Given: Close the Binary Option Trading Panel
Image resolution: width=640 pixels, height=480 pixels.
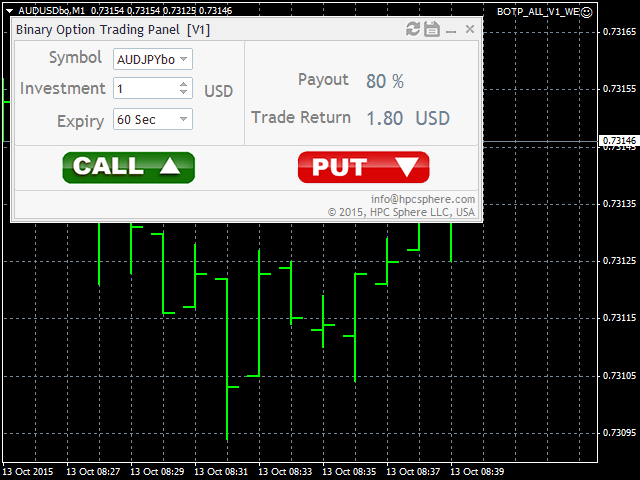Looking at the screenshot, I should click(x=470, y=29).
